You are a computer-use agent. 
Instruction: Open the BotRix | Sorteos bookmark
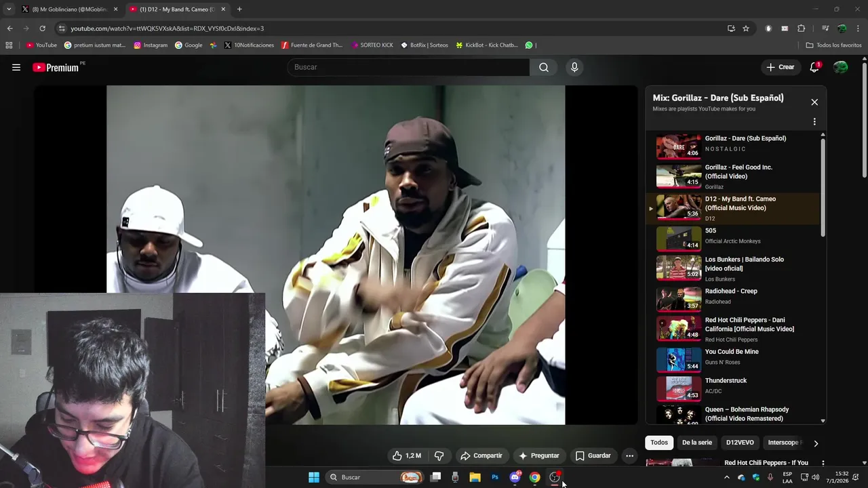point(425,45)
